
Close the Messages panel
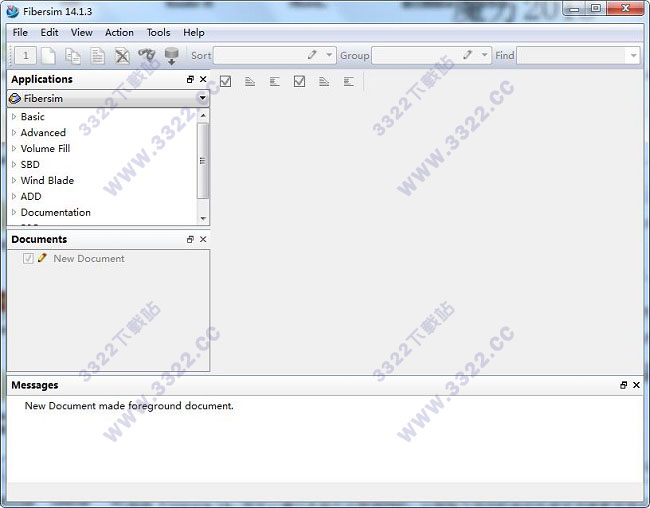point(636,385)
